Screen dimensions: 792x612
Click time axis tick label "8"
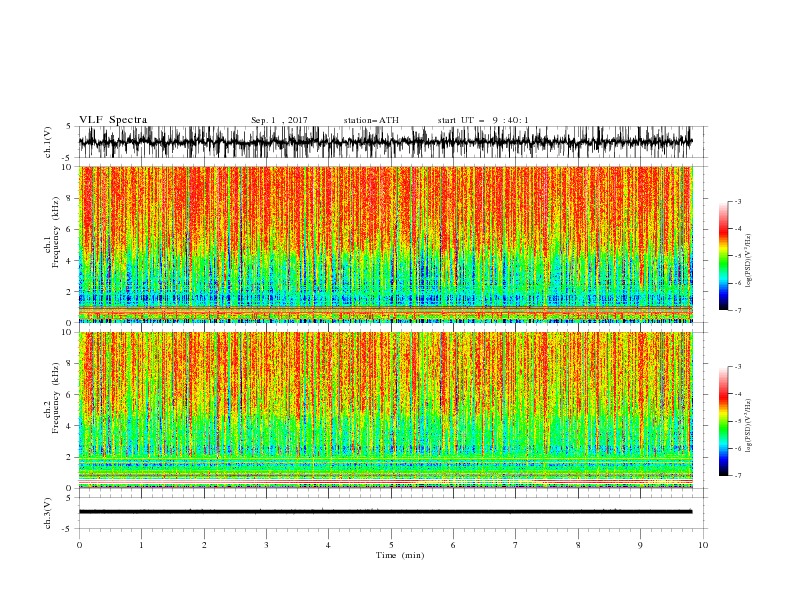click(x=578, y=545)
